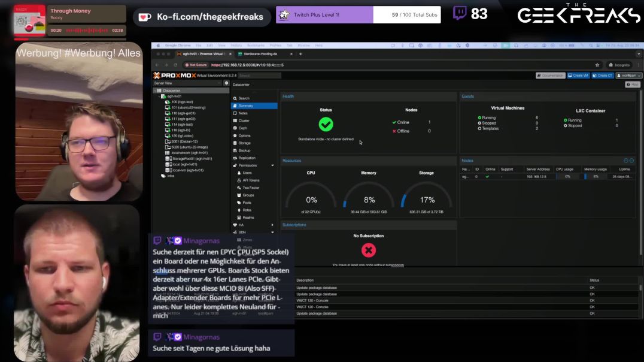The width and height of the screenshot is (644, 362).
Task: Click the tree settings gear icon
Action: 226,83
